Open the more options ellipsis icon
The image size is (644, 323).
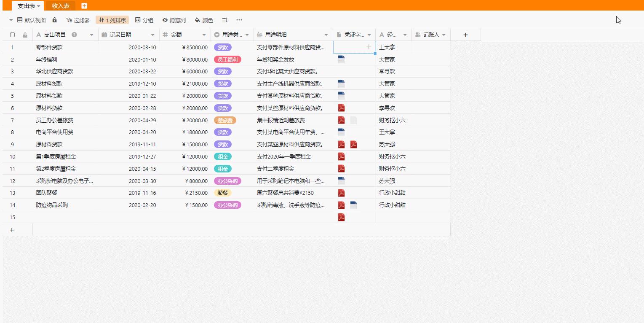pos(239,20)
